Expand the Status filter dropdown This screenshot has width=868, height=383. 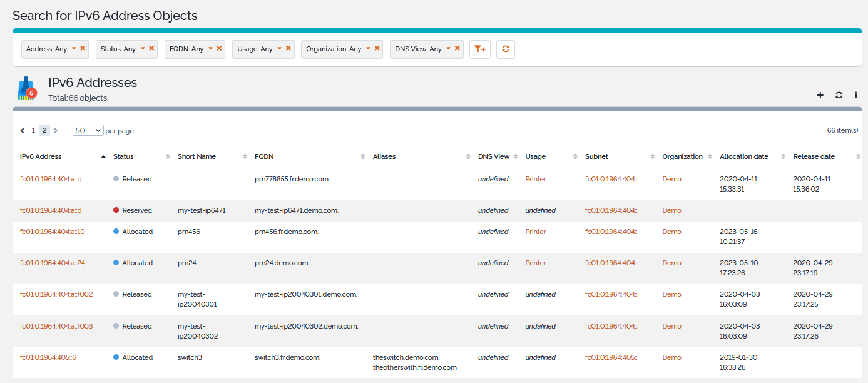point(143,48)
